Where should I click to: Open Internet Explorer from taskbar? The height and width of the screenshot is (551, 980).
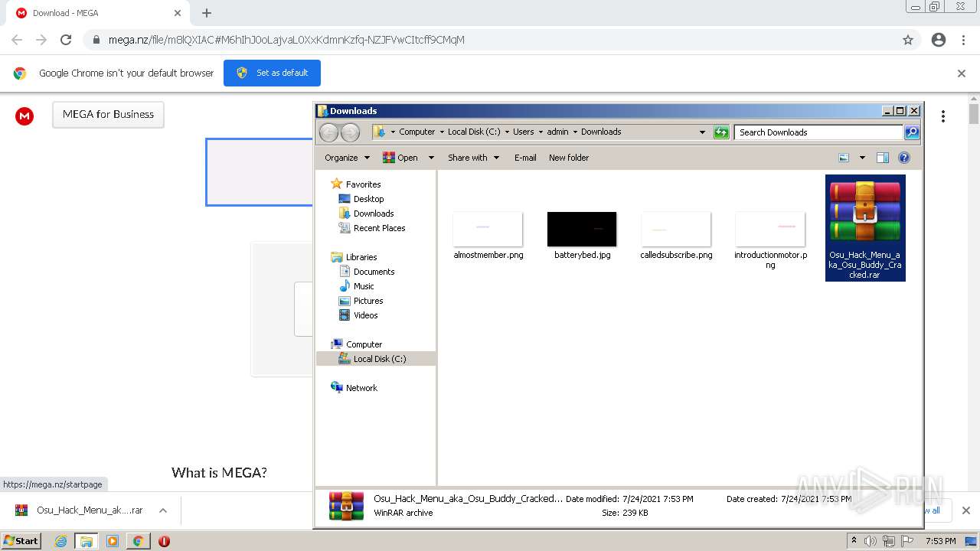click(x=61, y=541)
